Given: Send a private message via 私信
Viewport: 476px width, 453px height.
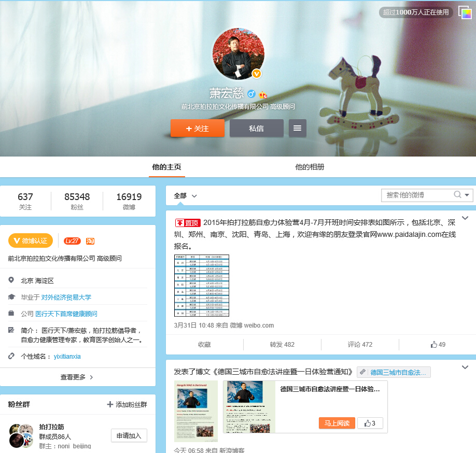Looking at the screenshot, I should (x=256, y=128).
